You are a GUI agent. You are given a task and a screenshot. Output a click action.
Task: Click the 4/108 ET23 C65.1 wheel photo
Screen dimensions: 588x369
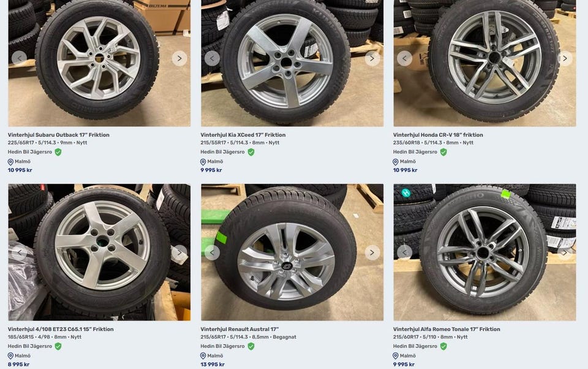click(x=99, y=251)
